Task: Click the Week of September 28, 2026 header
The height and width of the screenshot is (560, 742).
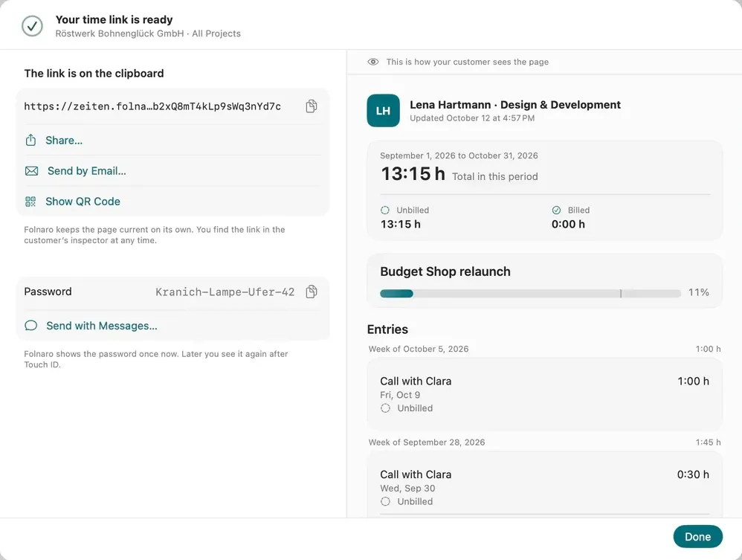Action: click(426, 442)
